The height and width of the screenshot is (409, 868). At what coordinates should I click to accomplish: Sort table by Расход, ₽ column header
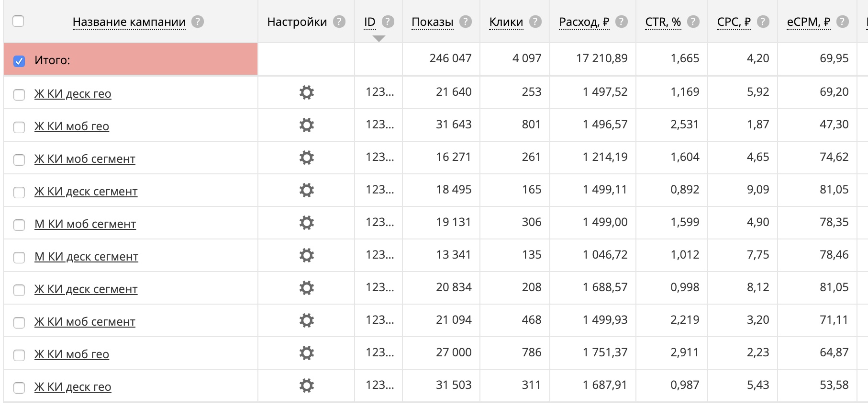point(584,22)
